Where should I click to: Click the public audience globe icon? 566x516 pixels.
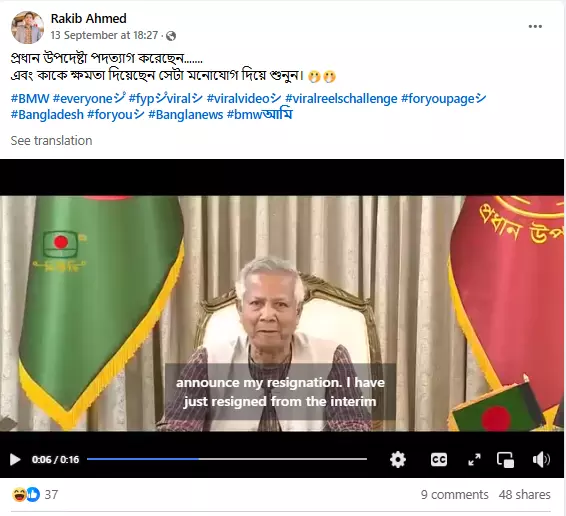pos(171,36)
